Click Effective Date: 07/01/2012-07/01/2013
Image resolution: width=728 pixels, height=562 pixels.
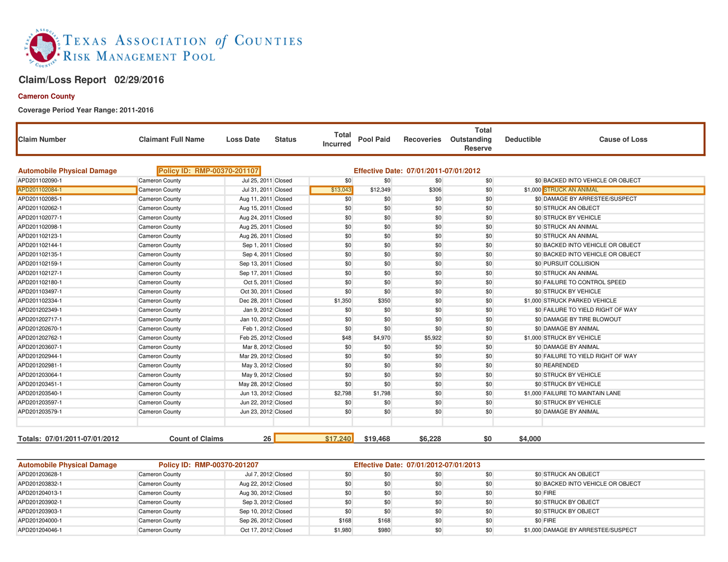(x=417, y=465)
